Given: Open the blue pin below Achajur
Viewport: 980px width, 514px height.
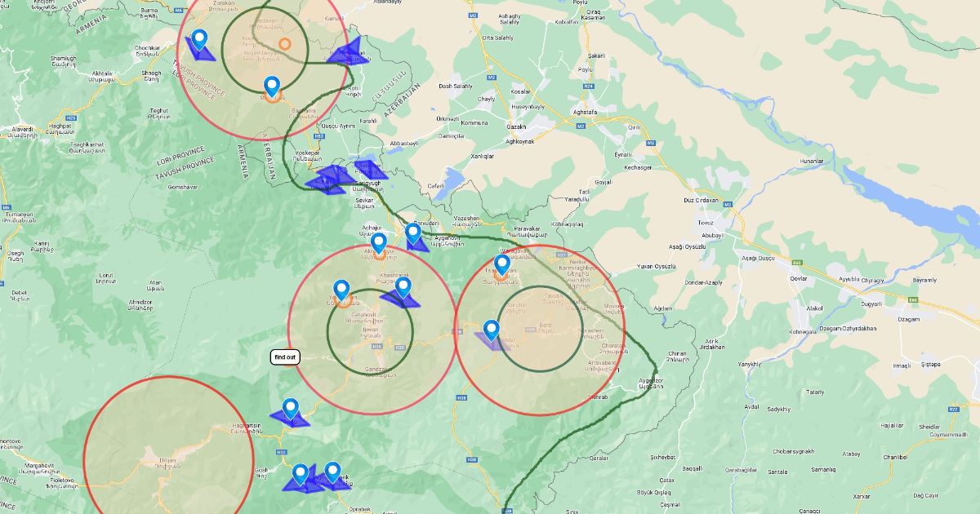Looking at the screenshot, I should pos(379,243).
